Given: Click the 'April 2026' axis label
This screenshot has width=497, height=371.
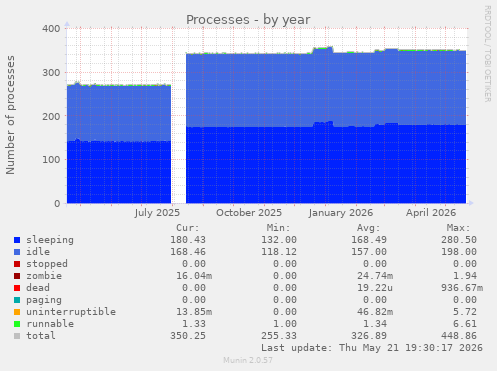Looking at the screenshot, I should click(431, 213).
